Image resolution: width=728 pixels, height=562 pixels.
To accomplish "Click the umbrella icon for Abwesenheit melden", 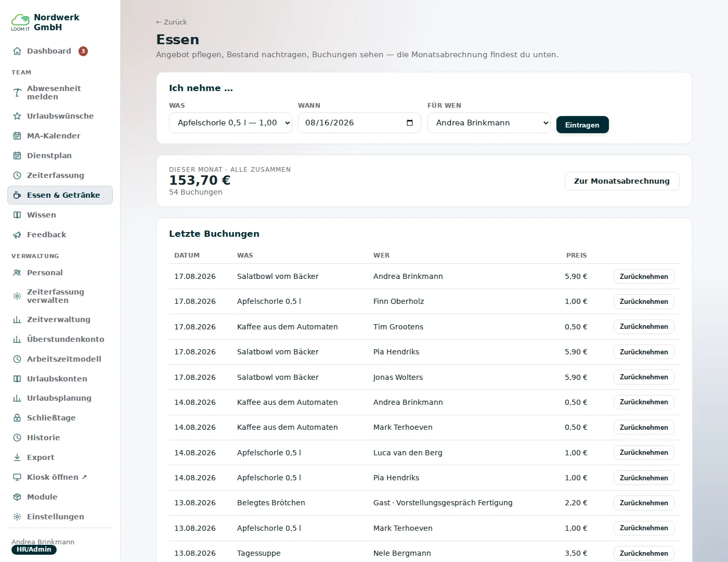I will pos(17,93).
